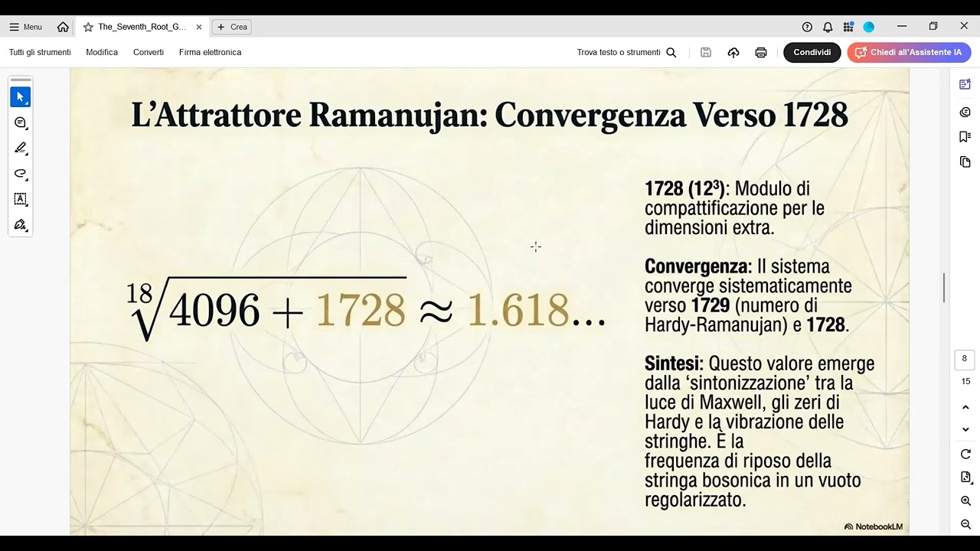The width and height of the screenshot is (980, 551).
Task: Open Tutti gli strumenti menu
Action: [40, 52]
